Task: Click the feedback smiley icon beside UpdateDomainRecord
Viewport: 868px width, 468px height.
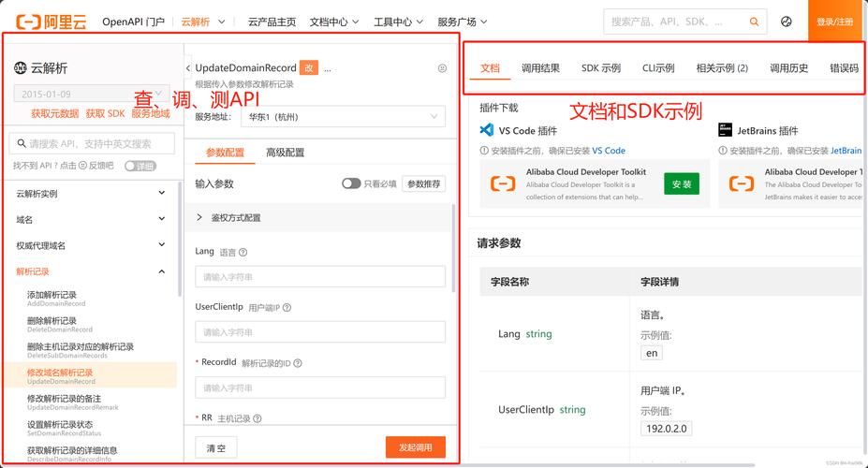Action: click(x=442, y=68)
